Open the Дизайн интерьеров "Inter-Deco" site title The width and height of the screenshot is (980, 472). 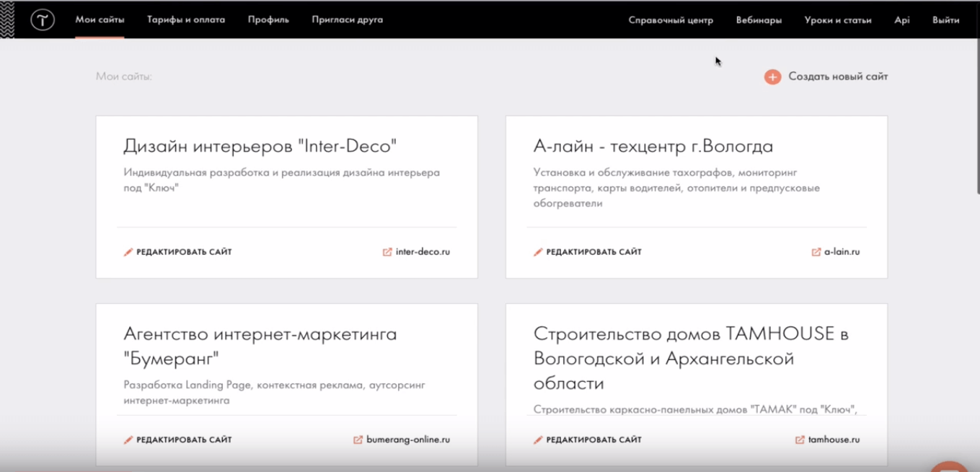click(x=260, y=146)
